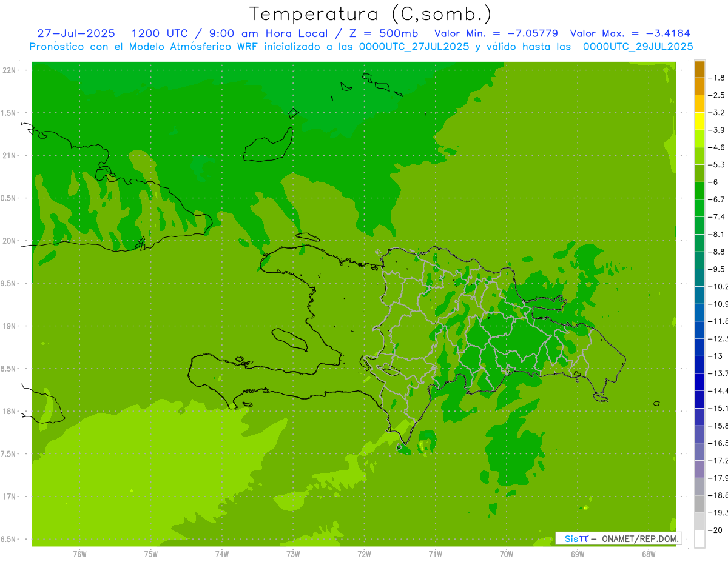Click the '1200 UTC' time text
The height and width of the screenshot is (562, 728).
[161, 33]
